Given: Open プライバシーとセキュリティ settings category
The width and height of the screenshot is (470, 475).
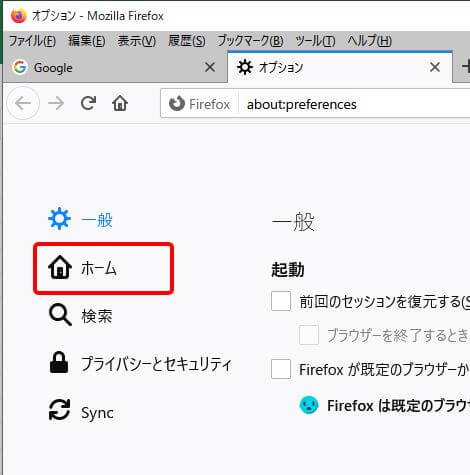Looking at the screenshot, I should coord(140,364).
